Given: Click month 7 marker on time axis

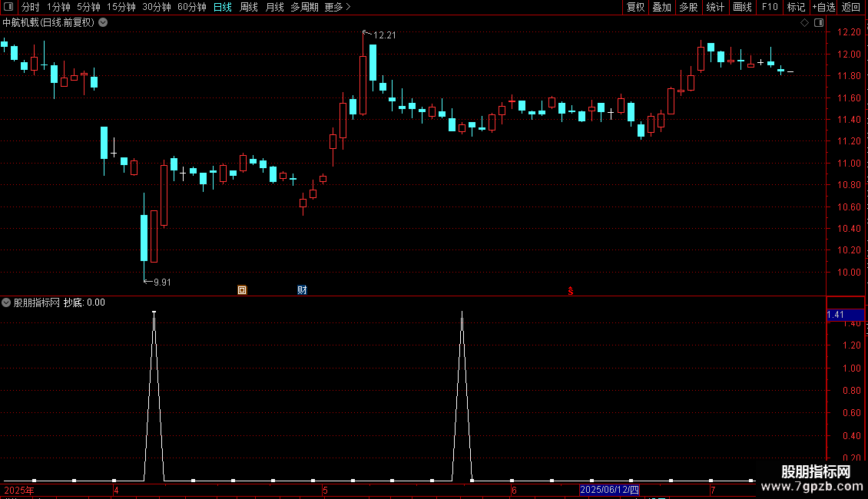Looking at the screenshot, I should coord(712,490).
